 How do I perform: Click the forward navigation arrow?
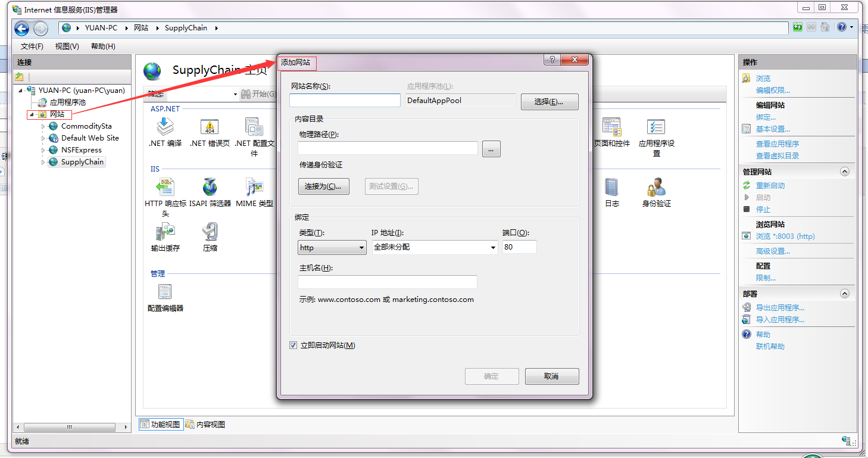40,28
